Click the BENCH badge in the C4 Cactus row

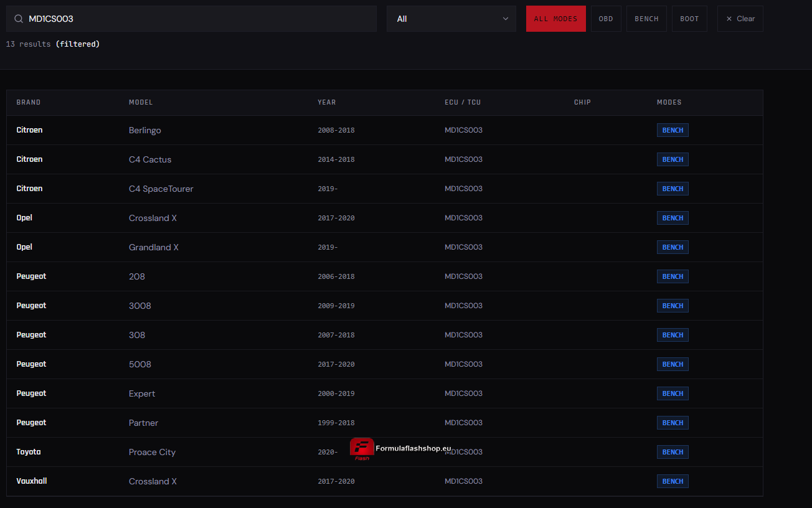[673, 159]
